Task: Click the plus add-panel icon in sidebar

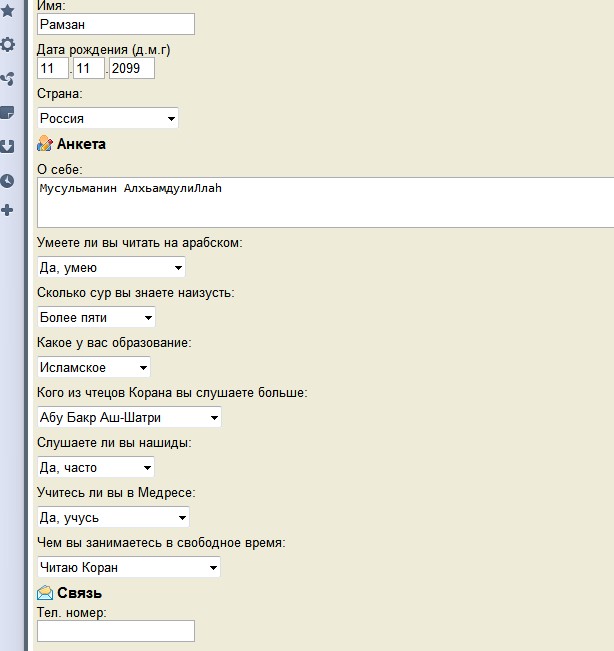Action: pos(7,210)
